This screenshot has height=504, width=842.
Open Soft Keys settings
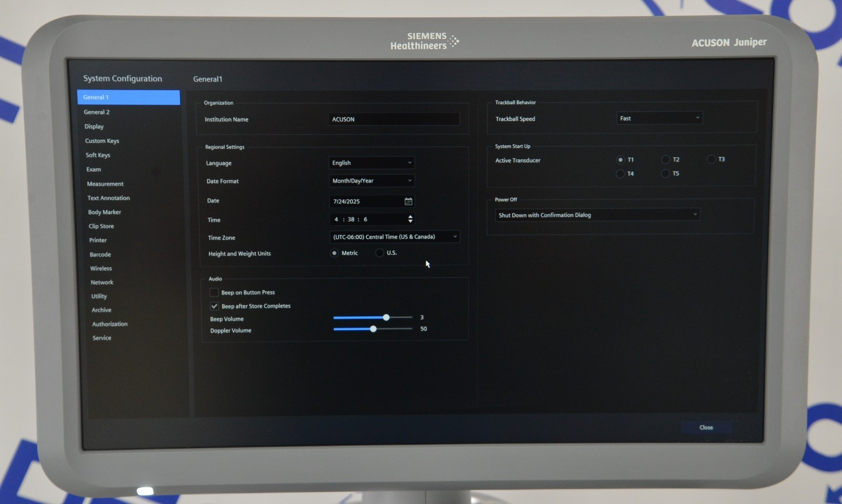pyautogui.click(x=98, y=155)
